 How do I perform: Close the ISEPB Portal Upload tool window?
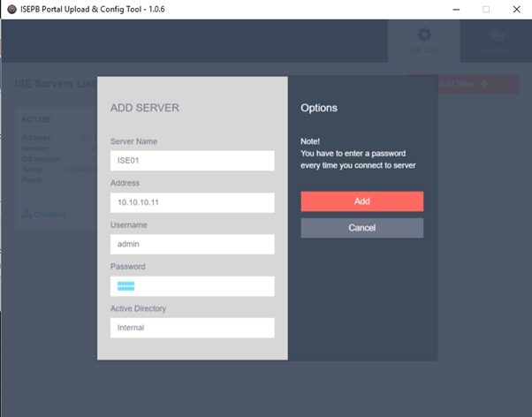point(516,10)
